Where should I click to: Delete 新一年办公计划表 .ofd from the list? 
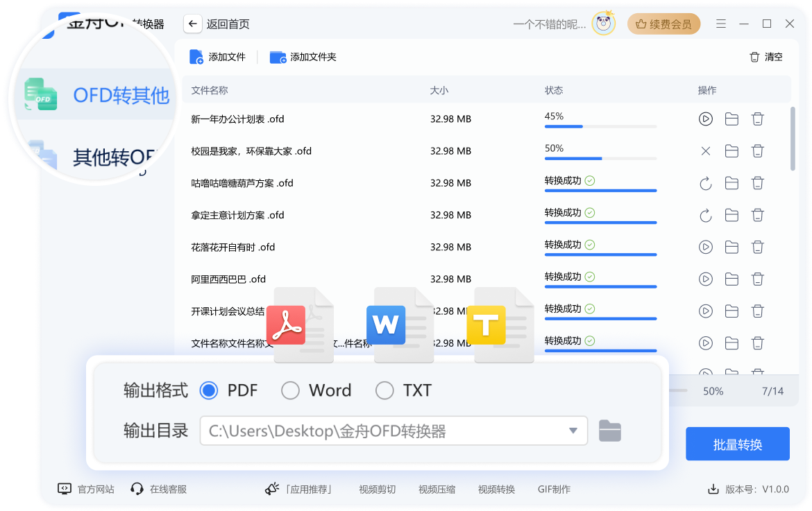tap(758, 119)
